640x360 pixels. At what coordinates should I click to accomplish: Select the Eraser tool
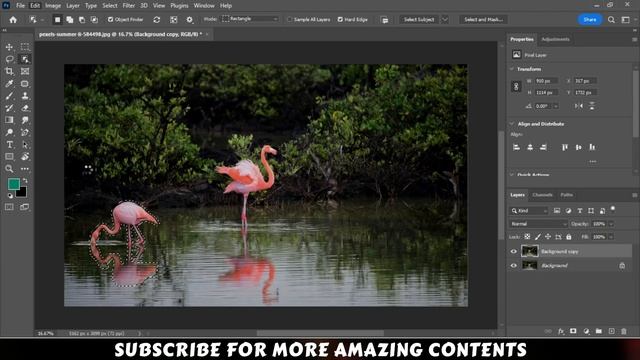click(x=25, y=108)
